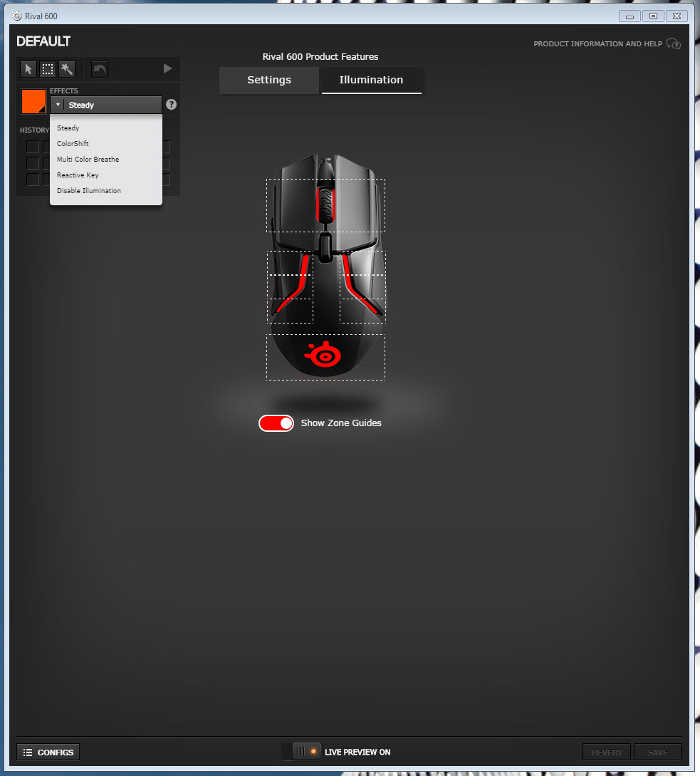Open the Configs panel

tap(48, 752)
